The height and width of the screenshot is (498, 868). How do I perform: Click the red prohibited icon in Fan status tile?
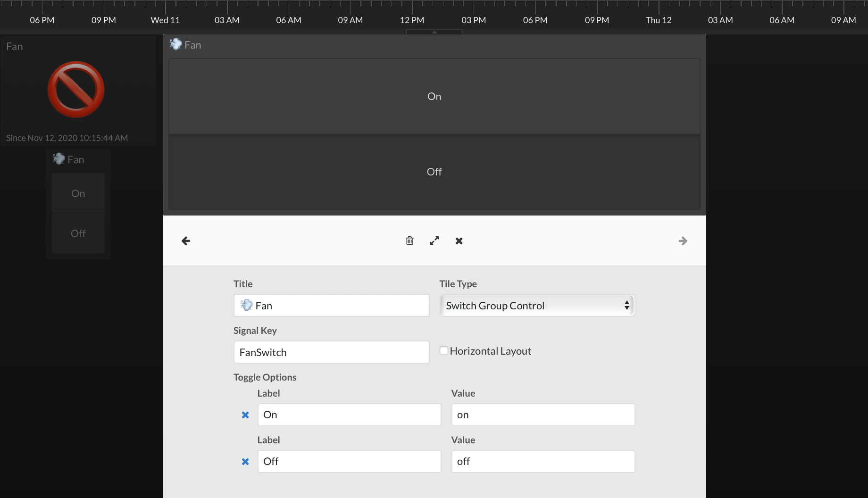pos(76,89)
